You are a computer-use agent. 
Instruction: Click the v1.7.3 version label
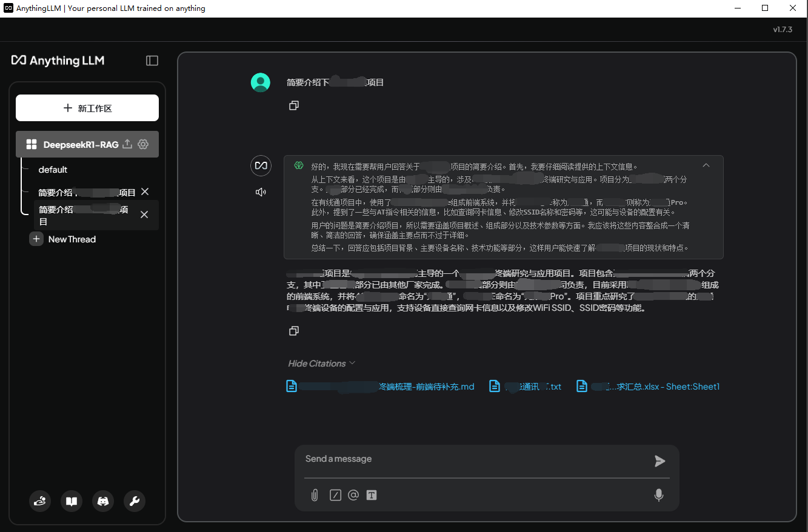pyautogui.click(x=783, y=29)
